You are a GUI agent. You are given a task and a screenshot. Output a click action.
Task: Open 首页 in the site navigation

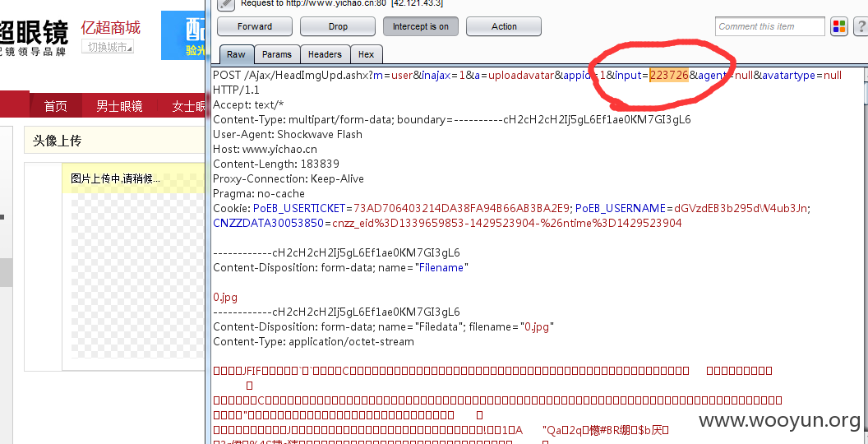click(x=55, y=106)
